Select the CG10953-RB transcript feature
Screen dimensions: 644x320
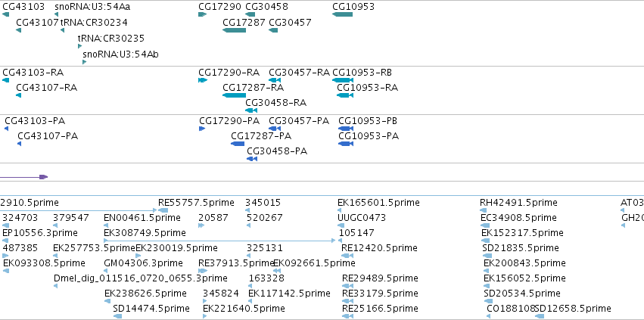click(343, 80)
